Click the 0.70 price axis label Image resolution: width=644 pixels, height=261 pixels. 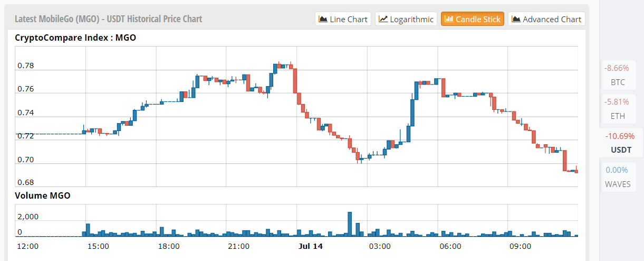pyautogui.click(x=26, y=160)
